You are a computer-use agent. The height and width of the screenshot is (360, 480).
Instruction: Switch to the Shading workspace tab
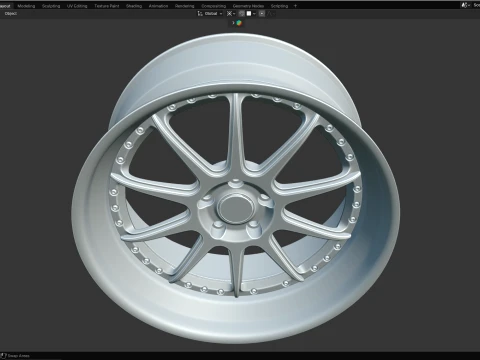pyautogui.click(x=134, y=6)
